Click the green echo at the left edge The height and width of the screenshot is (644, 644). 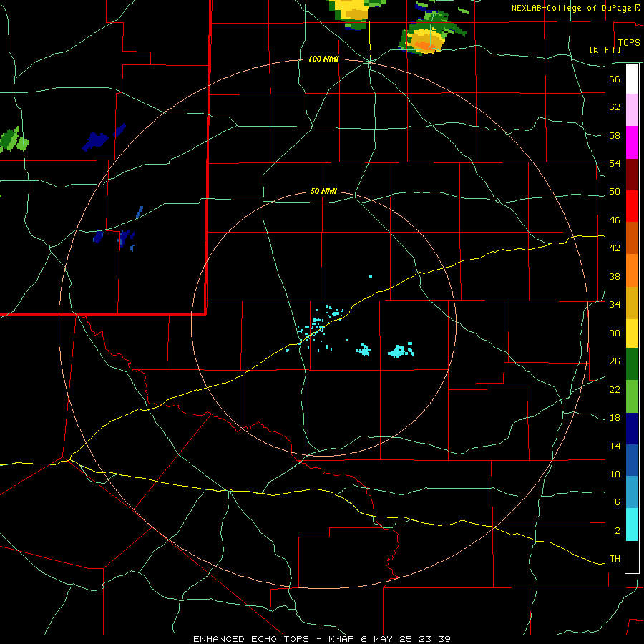pyautogui.click(x=13, y=140)
